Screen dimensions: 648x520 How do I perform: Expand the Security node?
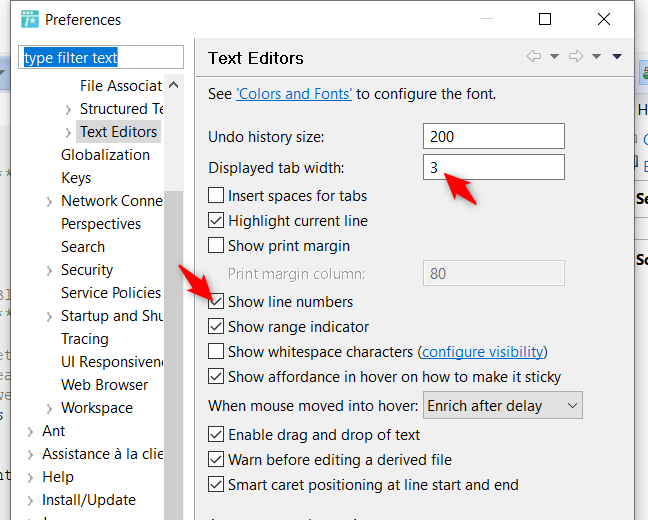49,271
